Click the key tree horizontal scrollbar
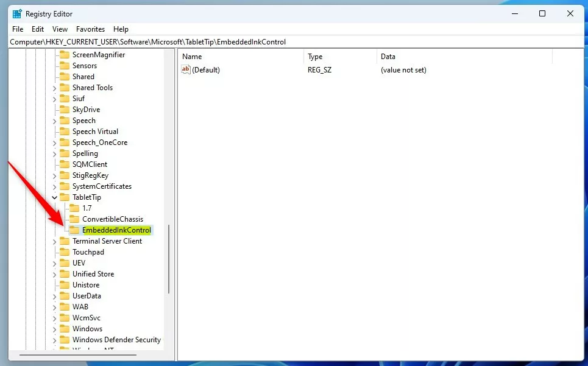The image size is (588, 366). [x=78, y=355]
